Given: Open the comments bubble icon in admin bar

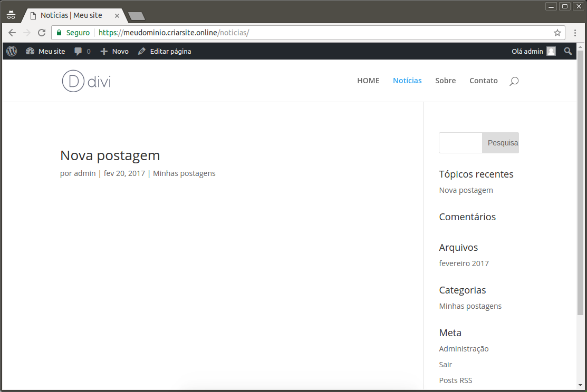Looking at the screenshot, I should click(79, 51).
